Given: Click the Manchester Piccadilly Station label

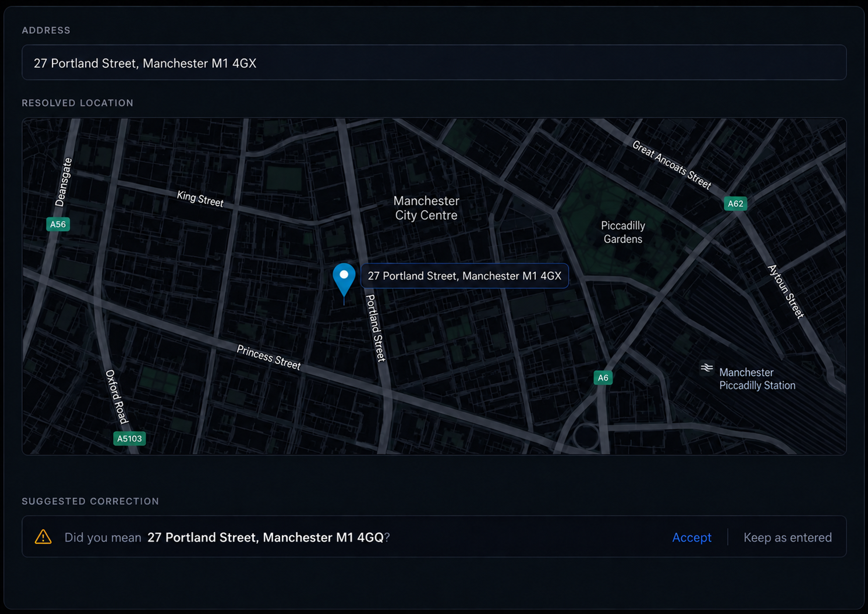Looking at the screenshot, I should click(x=757, y=379).
